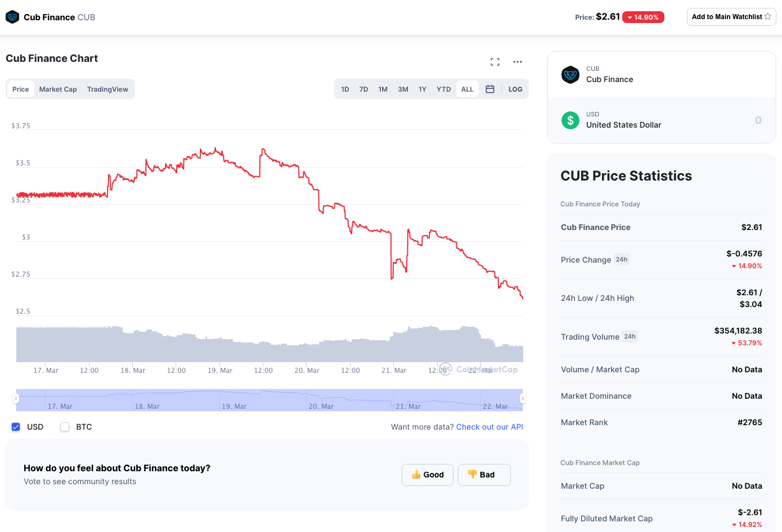
Task: Vote Good for Cub Finance
Action: point(428,475)
